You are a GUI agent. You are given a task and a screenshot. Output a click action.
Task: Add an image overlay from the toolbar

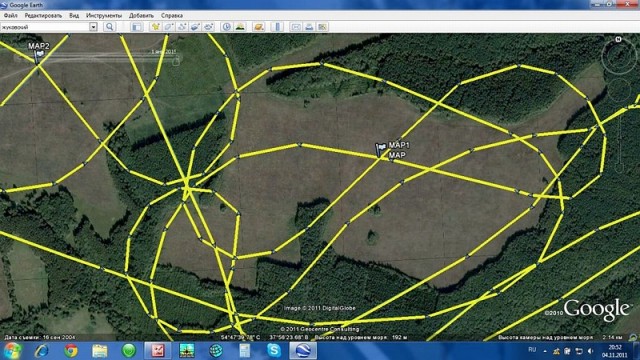pos(195,27)
